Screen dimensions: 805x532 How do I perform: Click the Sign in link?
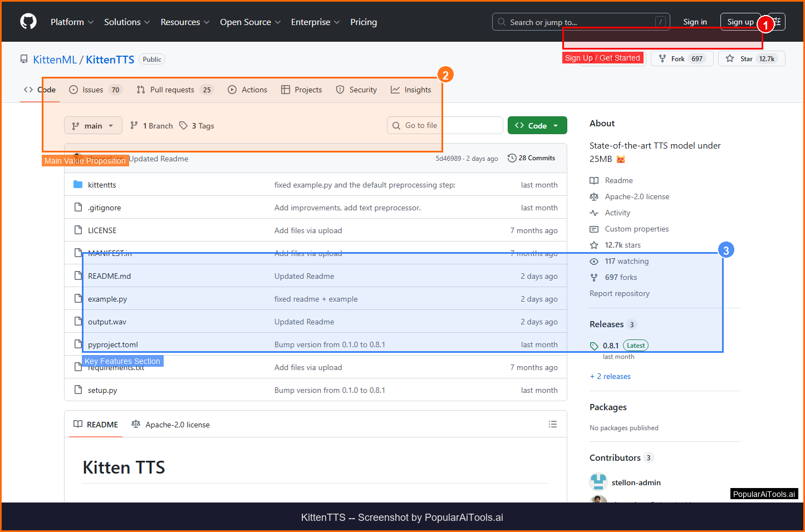click(695, 22)
